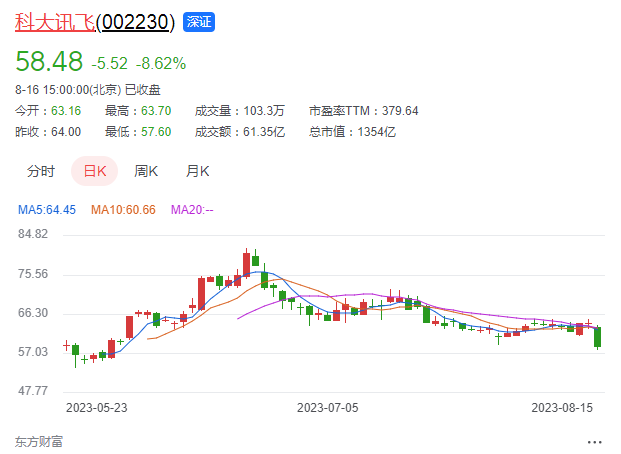Screen dimensions: 621x454
Task: Click the tallest red candlestick at the peak
Action: pyautogui.click(x=246, y=264)
